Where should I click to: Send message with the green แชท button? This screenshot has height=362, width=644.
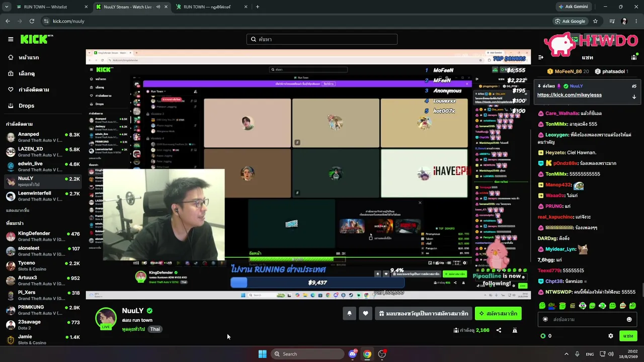628,336
